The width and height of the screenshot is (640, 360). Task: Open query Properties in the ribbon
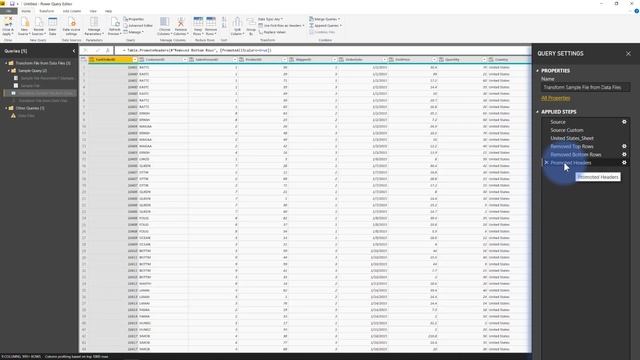[x=133, y=19]
